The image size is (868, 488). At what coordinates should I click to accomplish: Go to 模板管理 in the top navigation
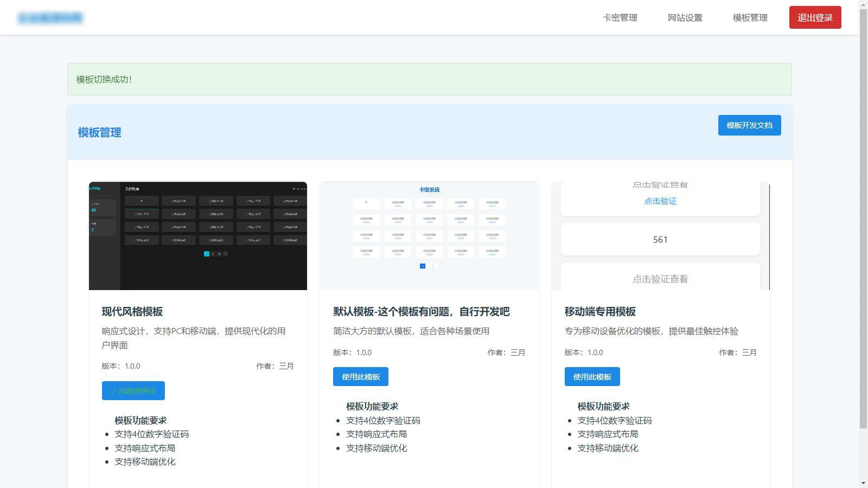(749, 17)
